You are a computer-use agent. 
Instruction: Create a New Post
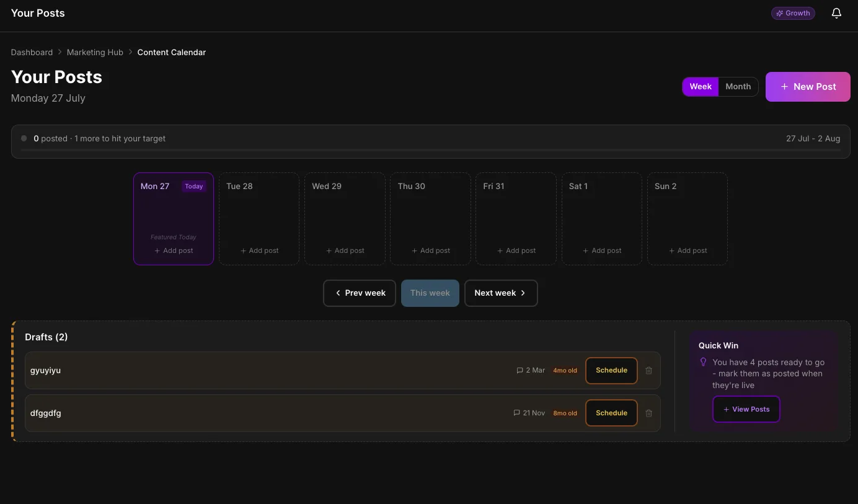tap(808, 87)
